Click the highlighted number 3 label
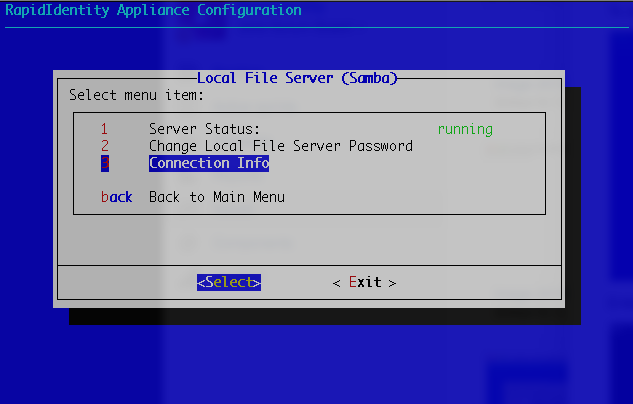Screen dimensions: 633x404 tap(105, 163)
